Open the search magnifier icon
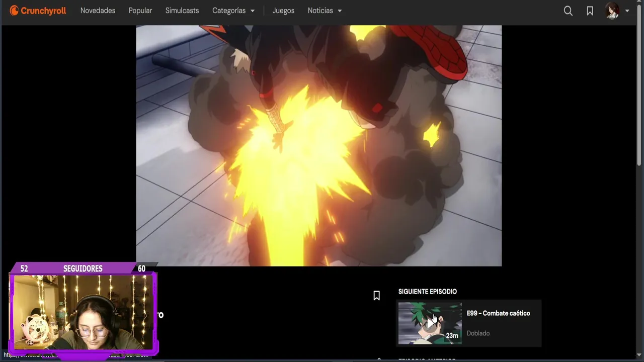The image size is (644, 362). pos(568,11)
